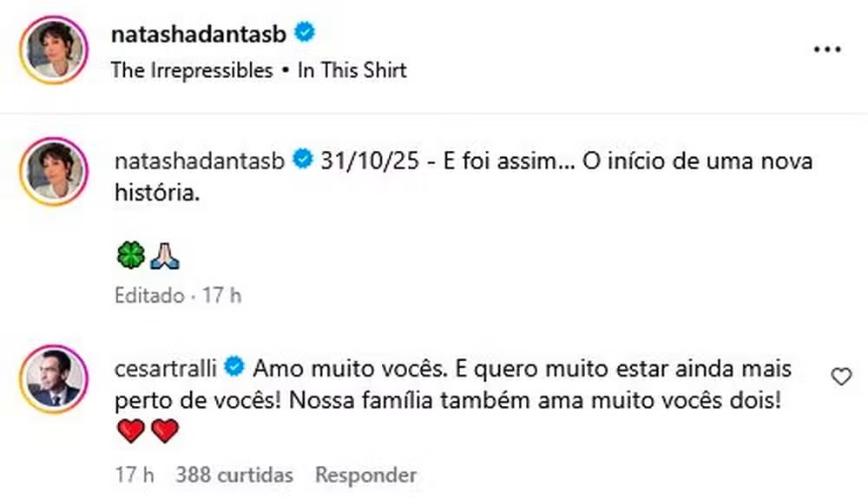Open the natashadantasb username in the post header
Viewport: 868px width, 498px height.
coord(201,33)
